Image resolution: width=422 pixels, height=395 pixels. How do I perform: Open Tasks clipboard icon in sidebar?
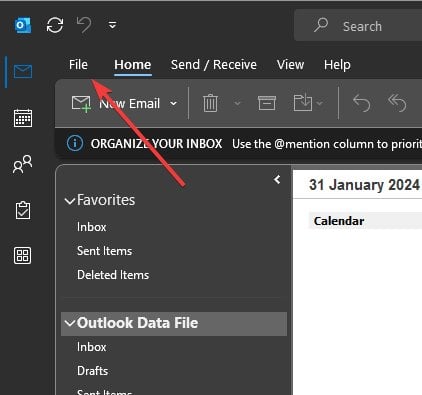pos(23,210)
